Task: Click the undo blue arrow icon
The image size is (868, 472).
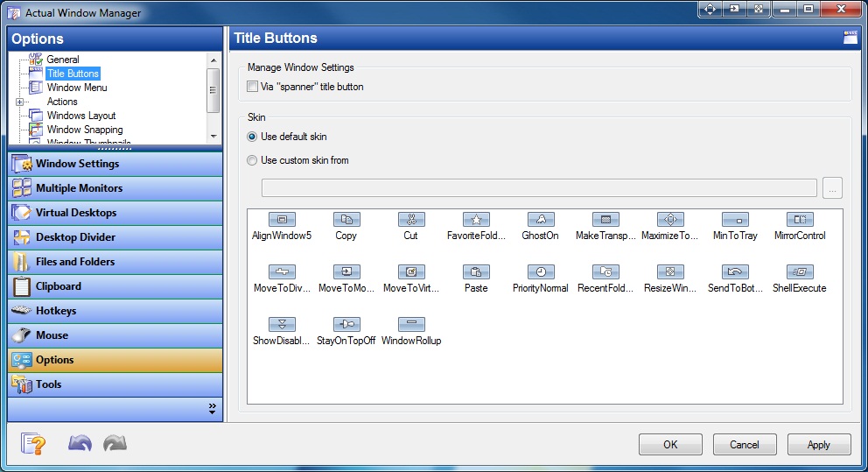Action: (80, 442)
